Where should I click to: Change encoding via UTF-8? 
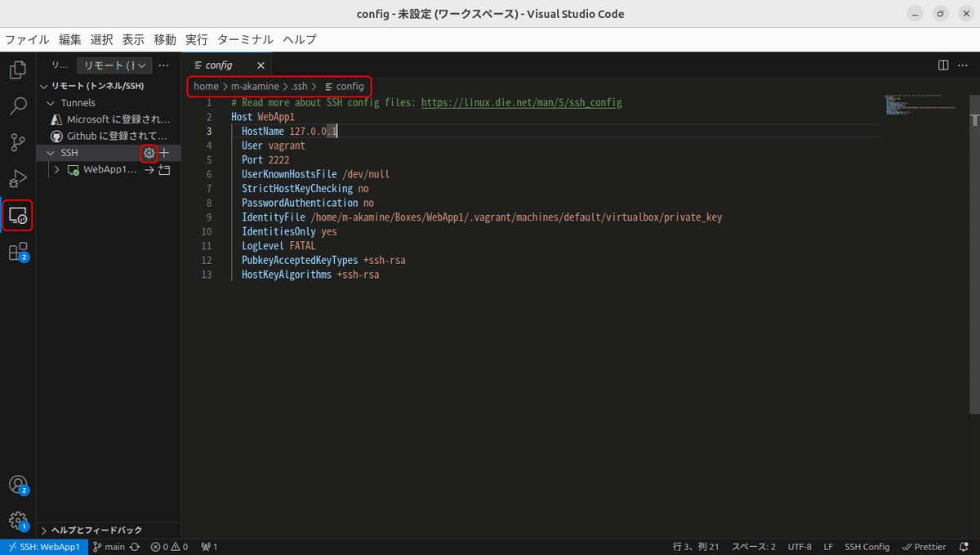tap(800, 547)
